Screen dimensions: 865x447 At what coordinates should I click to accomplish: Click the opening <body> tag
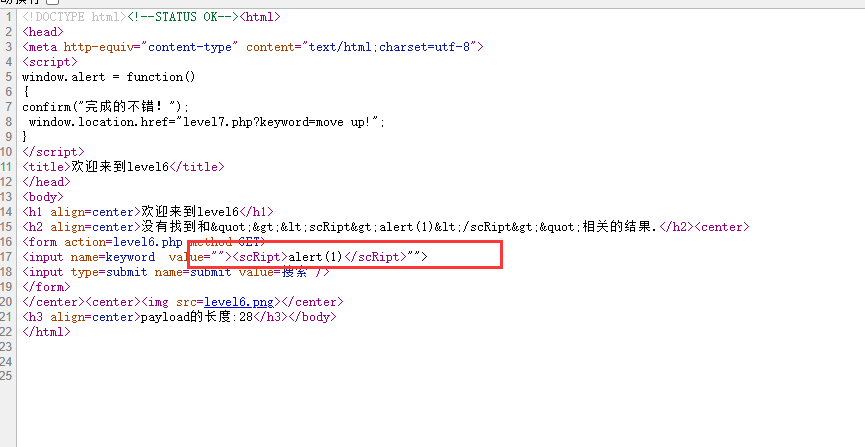43,196
